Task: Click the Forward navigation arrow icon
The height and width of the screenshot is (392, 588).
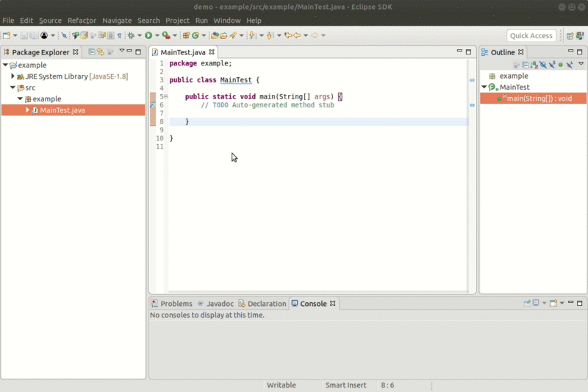Action: pos(315,35)
